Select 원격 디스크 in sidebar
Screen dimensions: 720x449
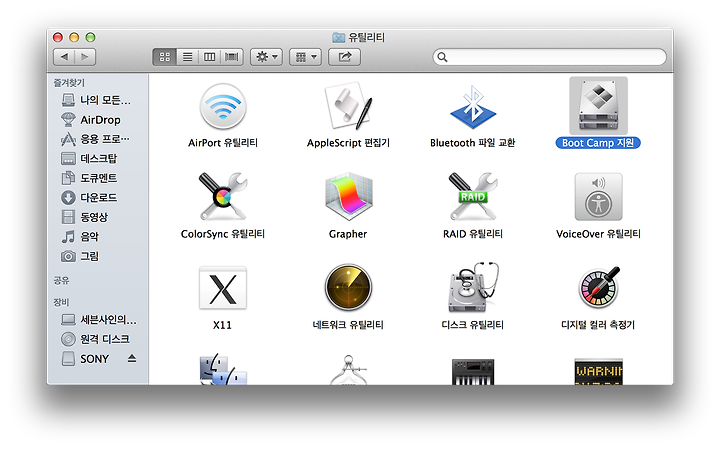97,339
